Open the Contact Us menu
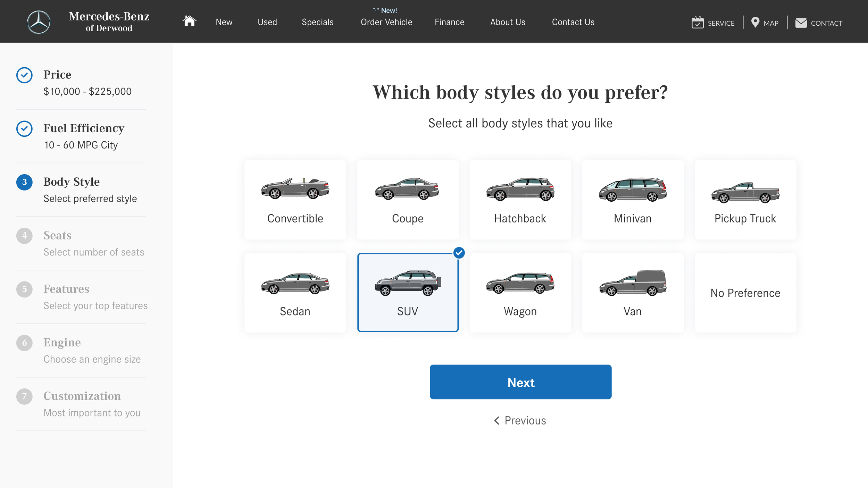Image resolution: width=868 pixels, height=488 pixels. coord(573,22)
